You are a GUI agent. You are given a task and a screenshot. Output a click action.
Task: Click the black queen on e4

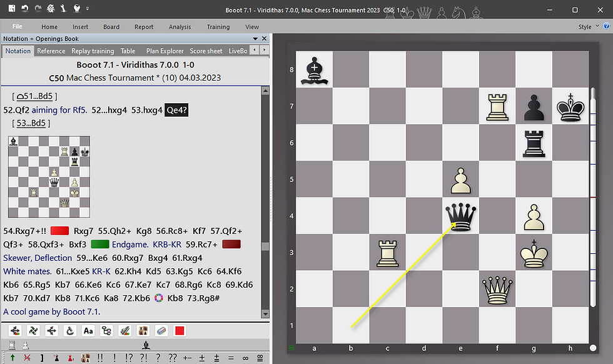[460, 216]
